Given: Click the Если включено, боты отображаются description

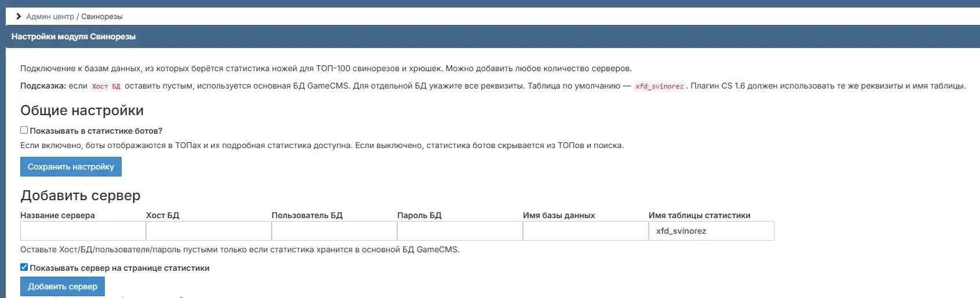Looking at the screenshot, I should (x=322, y=145).
